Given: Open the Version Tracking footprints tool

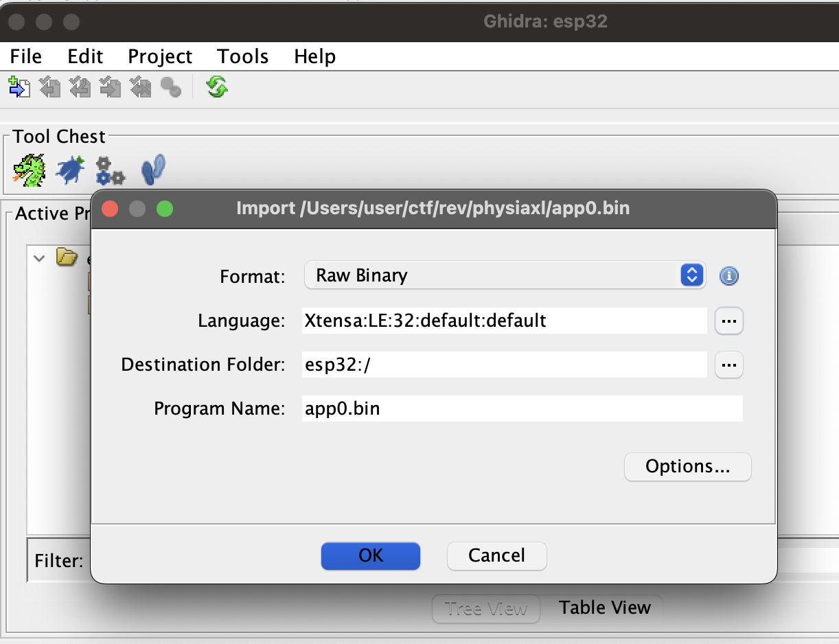Looking at the screenshot, I should tap(152, 169).
